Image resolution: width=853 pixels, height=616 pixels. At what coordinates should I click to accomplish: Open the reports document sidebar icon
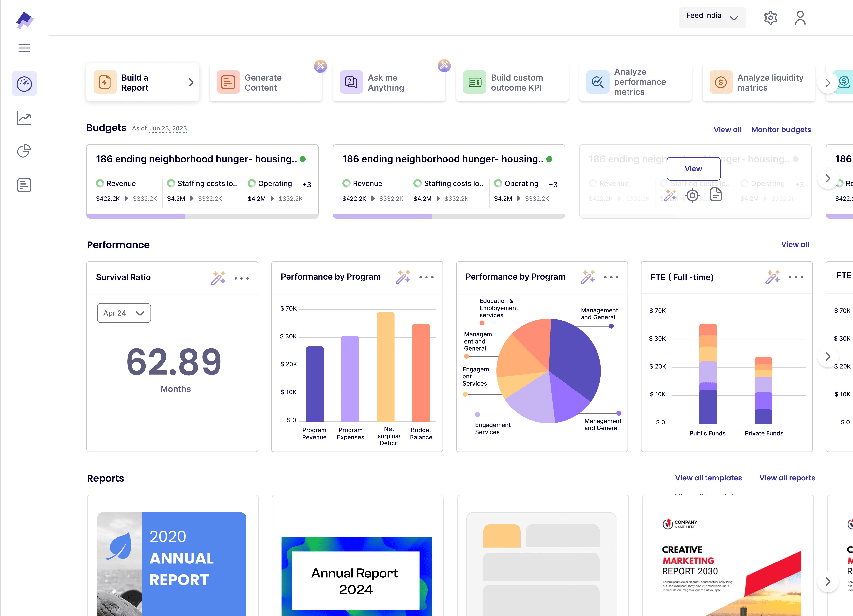click(x=24, y=185)
